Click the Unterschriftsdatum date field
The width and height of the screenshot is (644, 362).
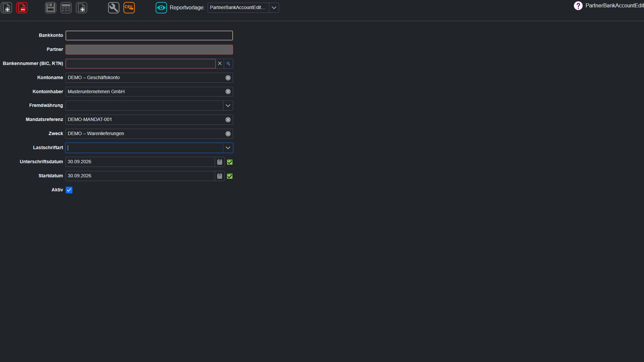pos(140,162)
